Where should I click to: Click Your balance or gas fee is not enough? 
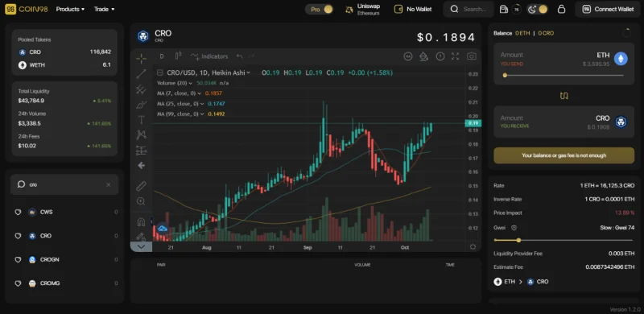[x=564, y=155]
